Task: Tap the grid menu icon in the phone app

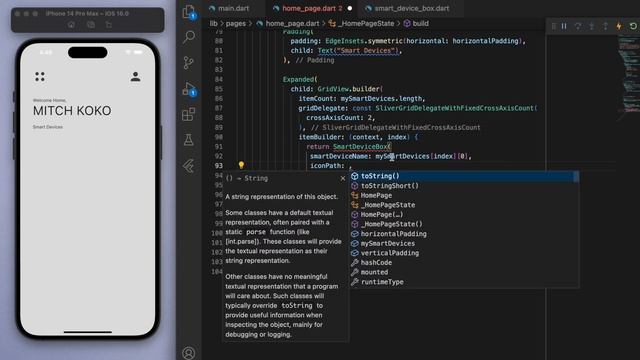Action: pos(40,76)
